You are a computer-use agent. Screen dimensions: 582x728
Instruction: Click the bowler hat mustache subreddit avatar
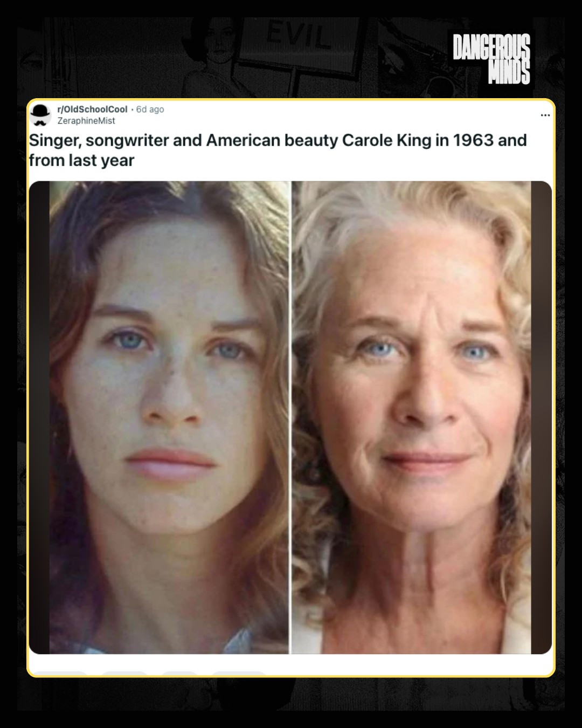click(40, 115)
